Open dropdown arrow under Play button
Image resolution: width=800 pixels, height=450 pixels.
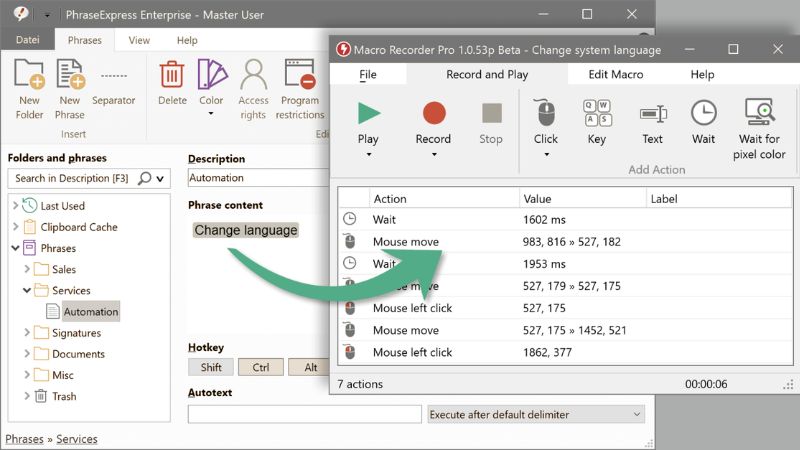(x=368, y=155)
